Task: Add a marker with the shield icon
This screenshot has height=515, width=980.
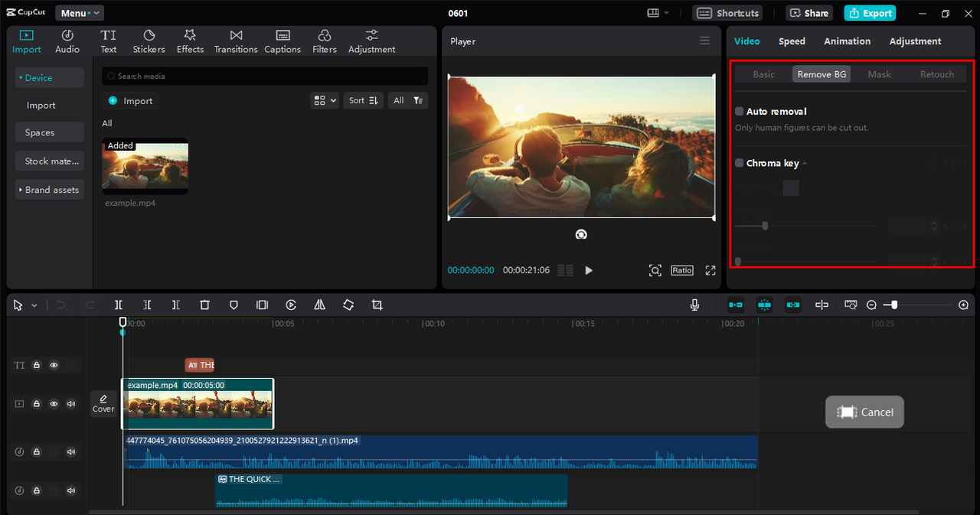Action: [x=234, y=305]
